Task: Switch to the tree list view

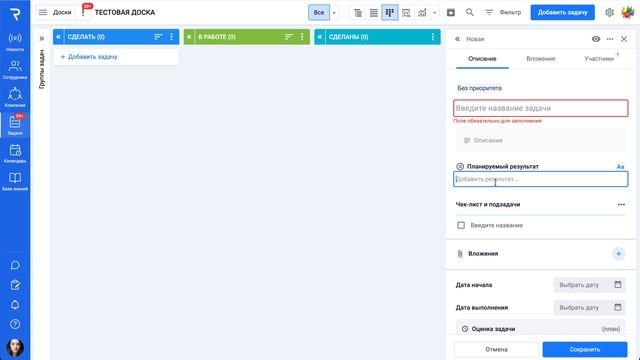Action: 358,13
